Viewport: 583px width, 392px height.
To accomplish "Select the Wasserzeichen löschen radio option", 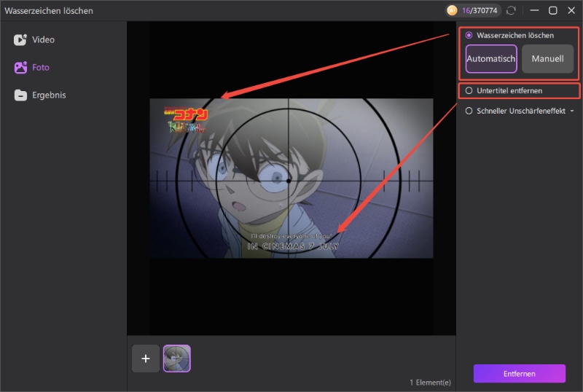I will pos(469,35).
